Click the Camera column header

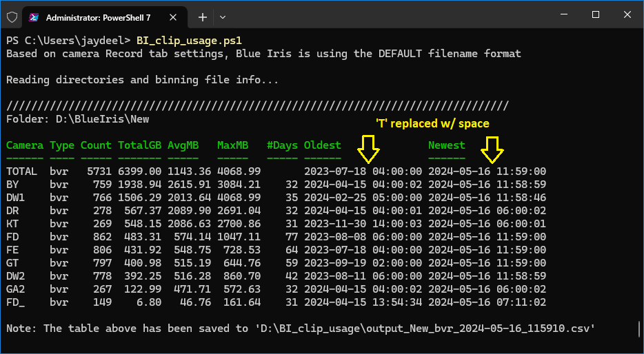[x=25, y=145]
